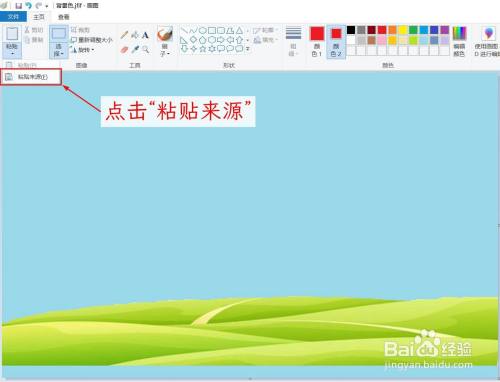Activate 颜色 2 (Color 2) background box
Screen dimensions: 500x382
[x=336, y=42]
